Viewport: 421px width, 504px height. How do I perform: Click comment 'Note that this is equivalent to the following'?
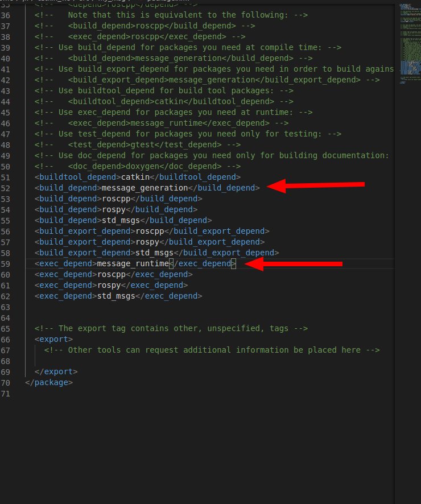171,15
